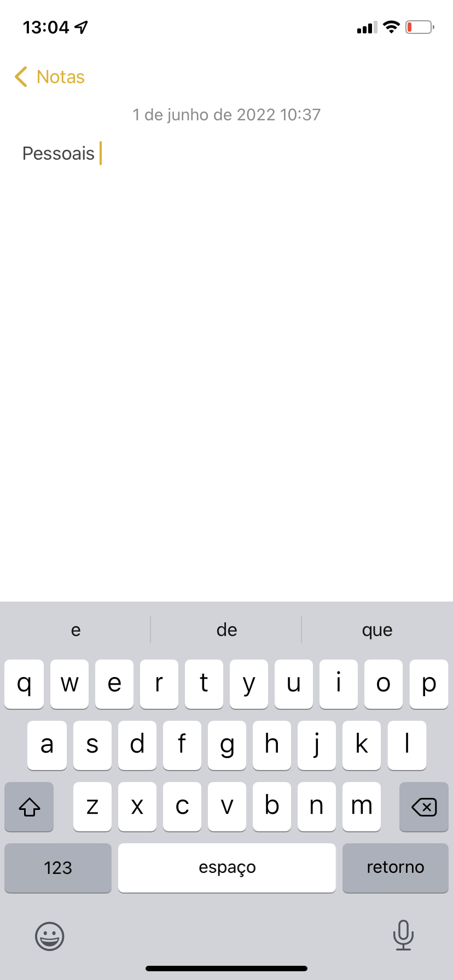Go back via the Notas chevron
453x980 pixels.
(x=21, y=77)
